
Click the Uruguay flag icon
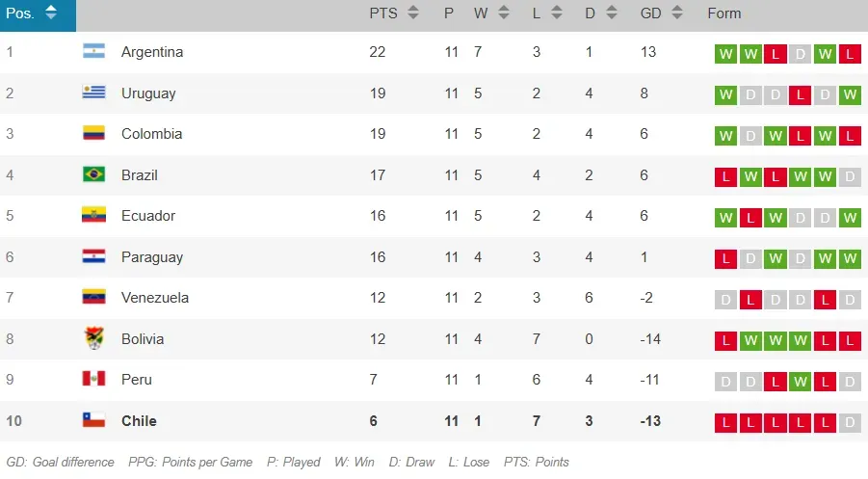(93, 93)
